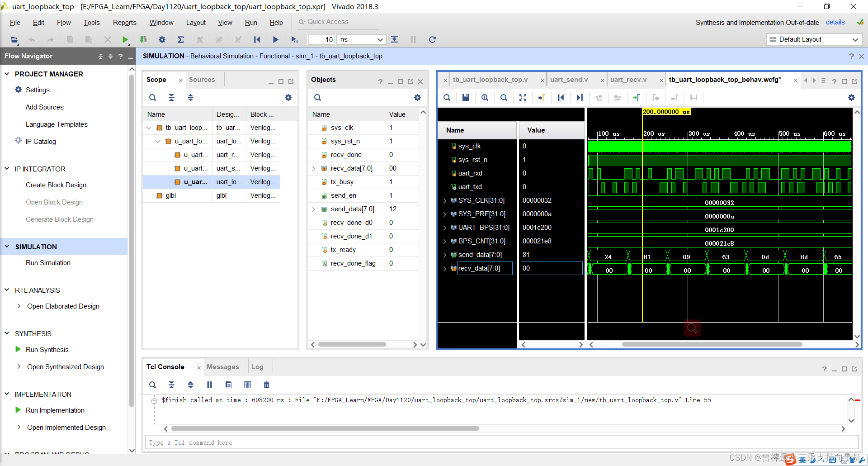Click the waveform horizontal scrollbar
Screen dimensions: 868x466
[x=712, y=344]
